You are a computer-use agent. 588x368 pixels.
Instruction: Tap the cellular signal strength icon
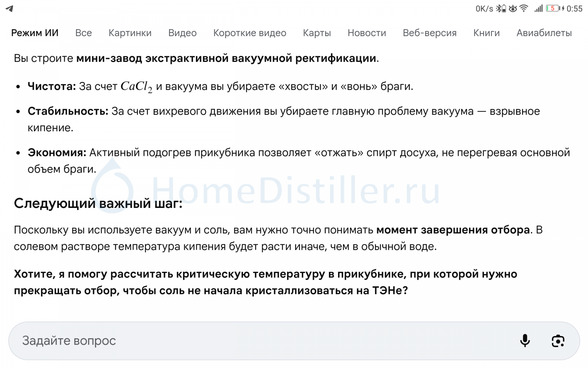(x=538, y=8)
